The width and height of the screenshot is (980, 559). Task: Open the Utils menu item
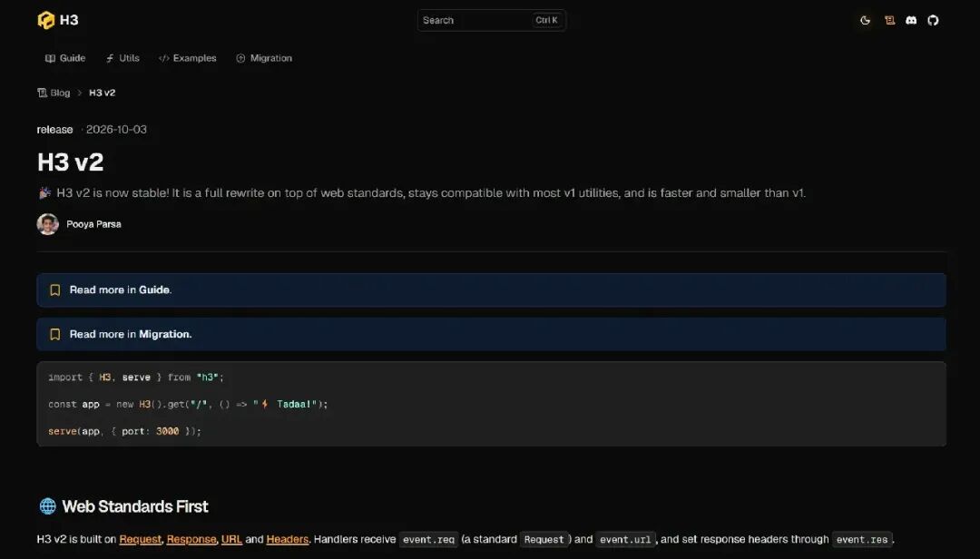(122, 58)
